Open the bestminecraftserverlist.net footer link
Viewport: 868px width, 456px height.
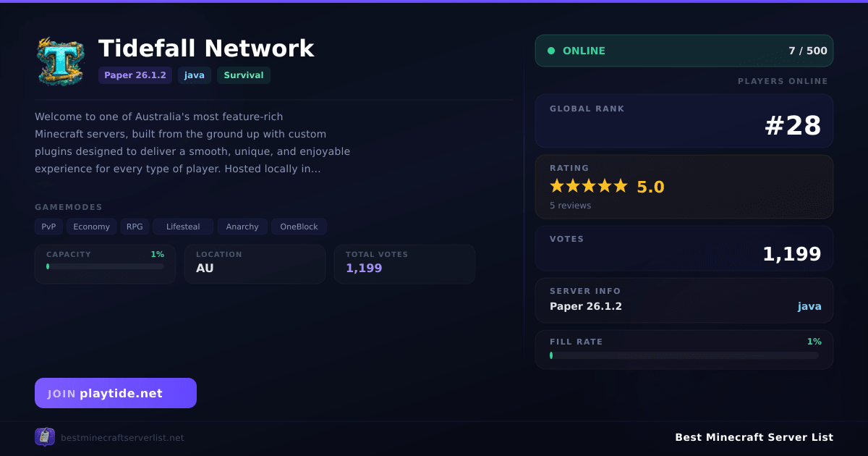122,438
